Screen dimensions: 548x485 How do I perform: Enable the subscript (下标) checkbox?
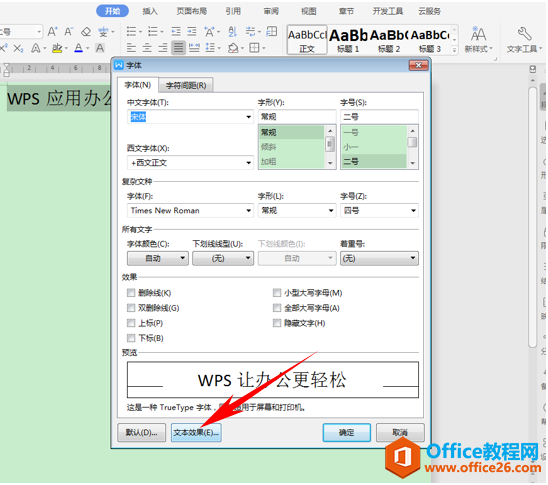[x=131, y=338]
